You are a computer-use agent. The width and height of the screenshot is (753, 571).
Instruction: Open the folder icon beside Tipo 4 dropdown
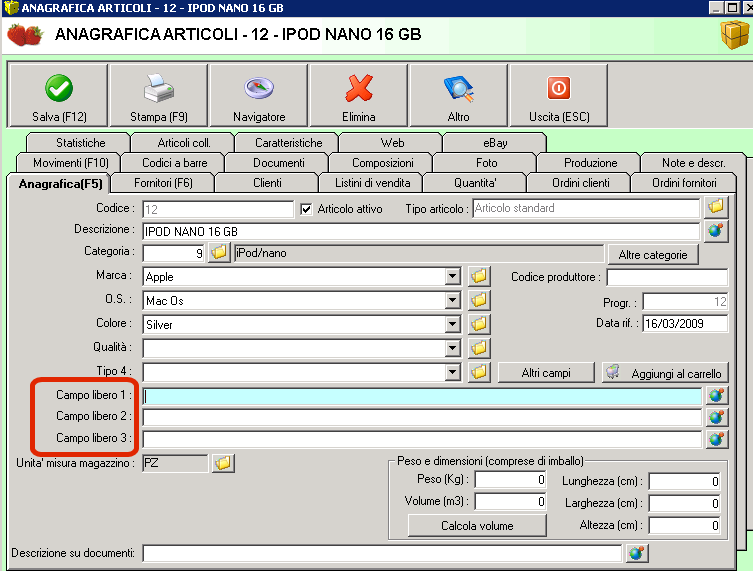[479, 372]
